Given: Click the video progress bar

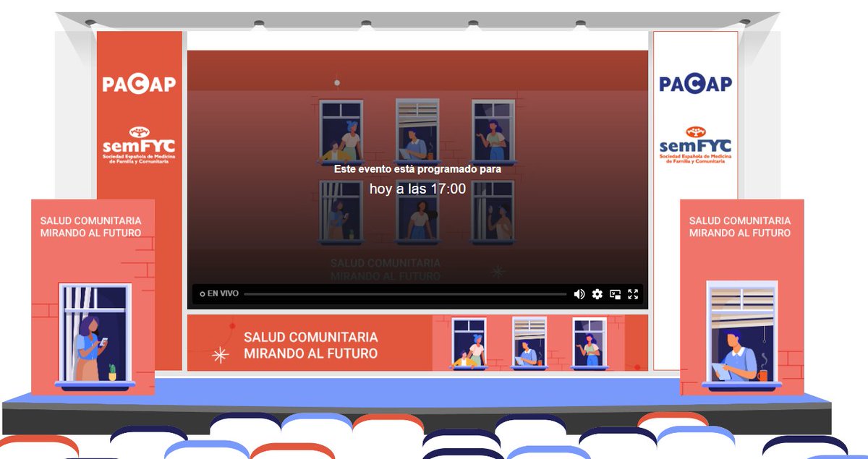Looking at the screenshot, I should tap(405, 294).
